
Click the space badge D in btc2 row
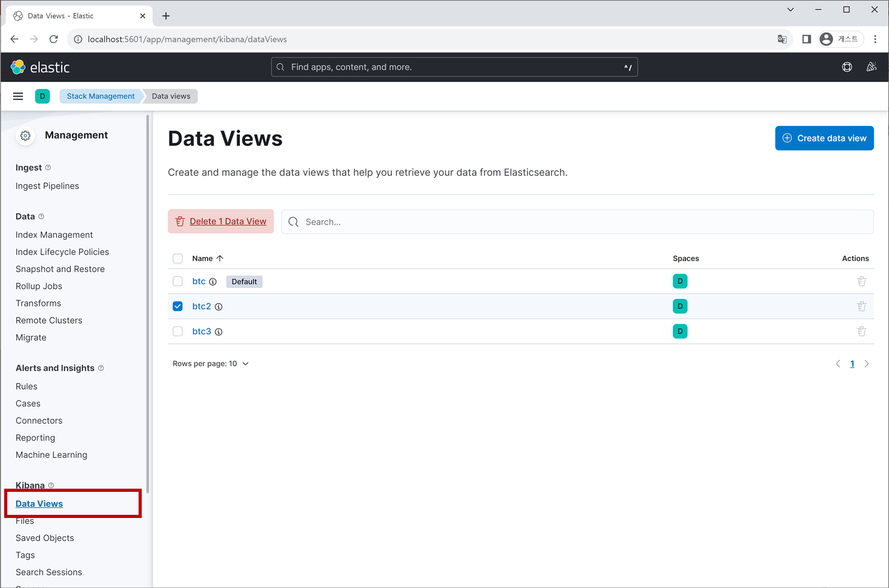[680, 306]
